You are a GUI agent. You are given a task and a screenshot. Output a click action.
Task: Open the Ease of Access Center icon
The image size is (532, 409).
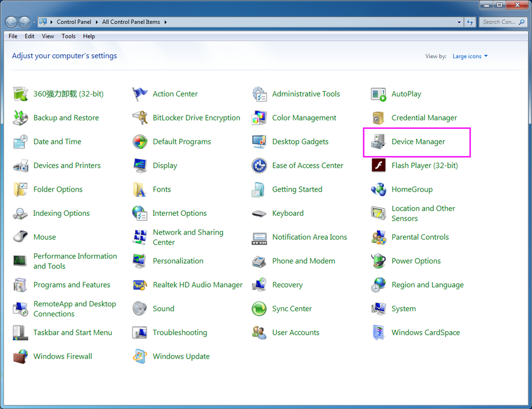259,166
